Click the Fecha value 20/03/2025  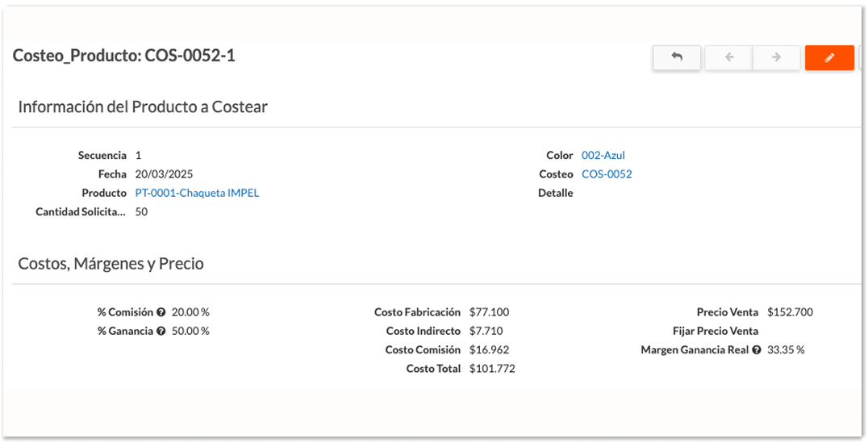coord(164,174)
